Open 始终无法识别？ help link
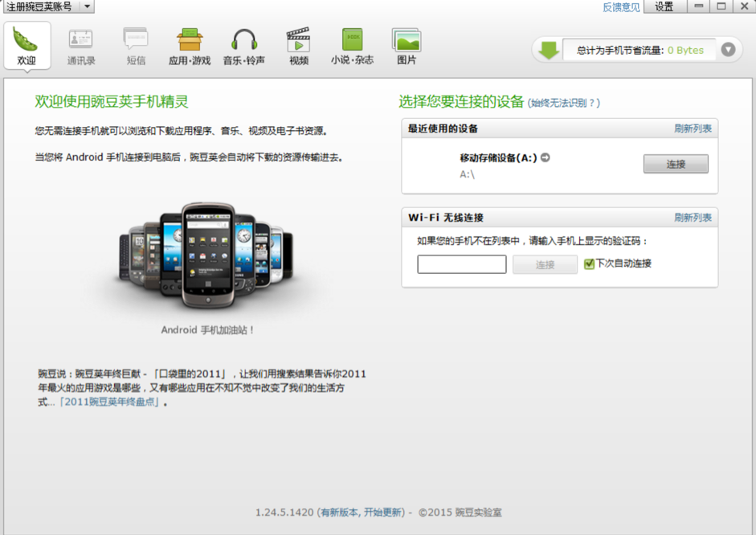Image resolution: width=756 pixels, height=535 pixels. 564,103
